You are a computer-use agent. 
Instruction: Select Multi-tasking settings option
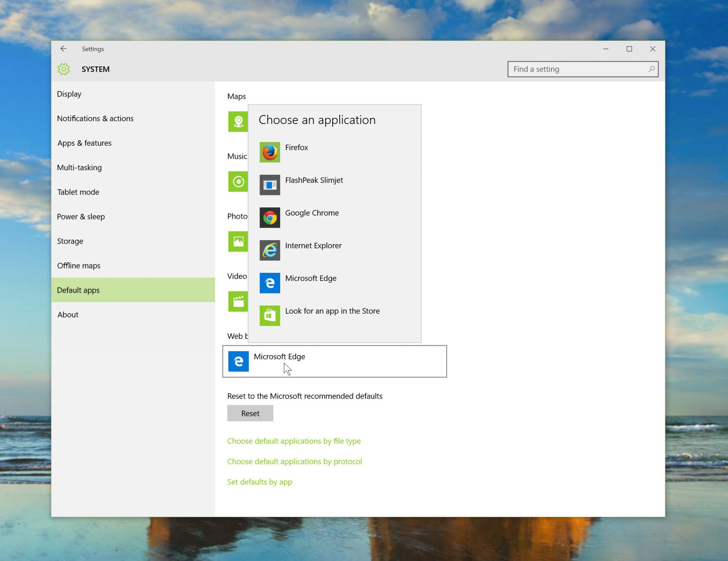[x=79, y=167]
